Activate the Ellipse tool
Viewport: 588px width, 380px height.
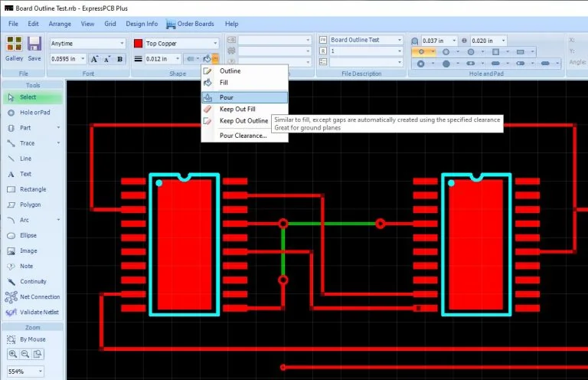click(33, 235)
